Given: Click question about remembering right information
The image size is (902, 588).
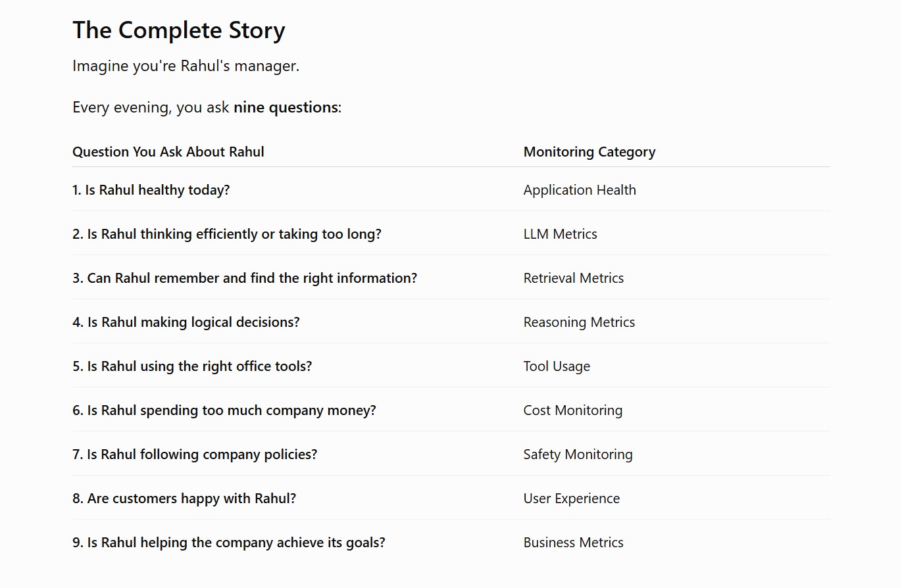Looking at the screenshot, I should (x=245, y=278).
